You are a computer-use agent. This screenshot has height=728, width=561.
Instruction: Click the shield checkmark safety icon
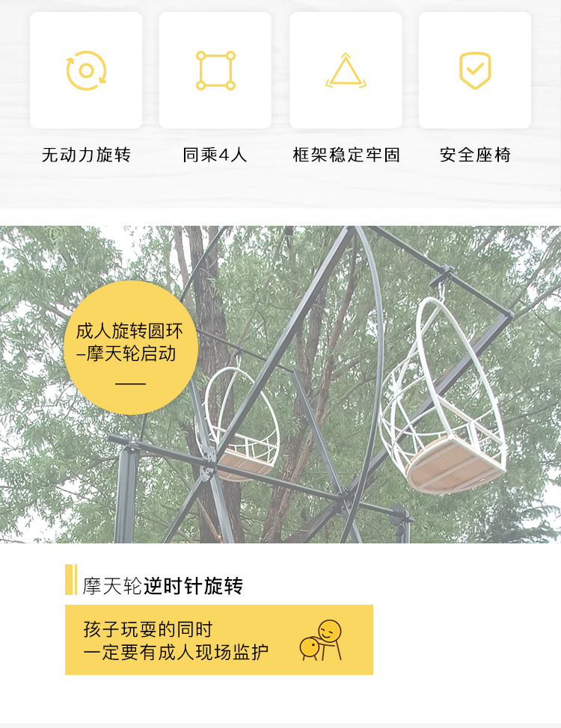pos(475,70)
